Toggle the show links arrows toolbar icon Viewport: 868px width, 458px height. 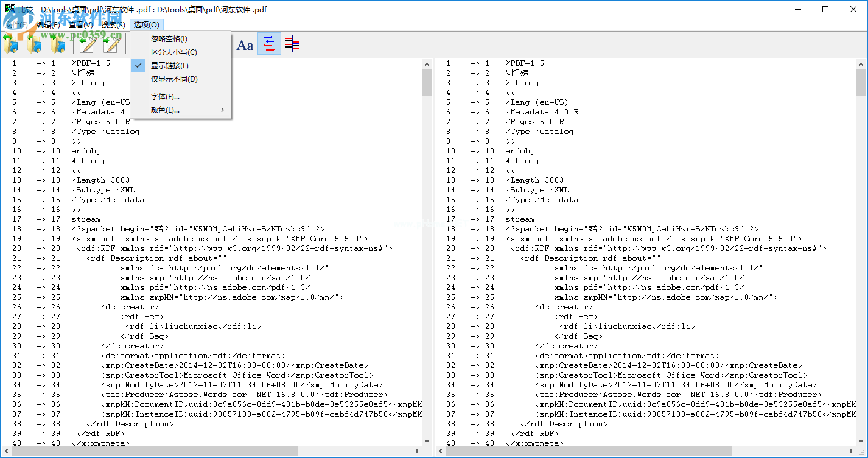point(269,44)
